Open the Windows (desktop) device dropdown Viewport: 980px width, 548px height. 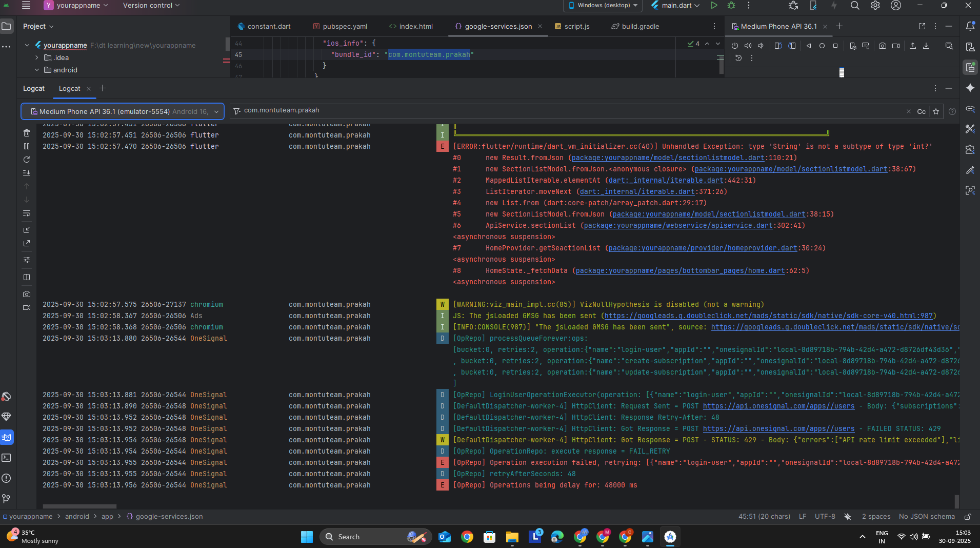tap(603, 6)
